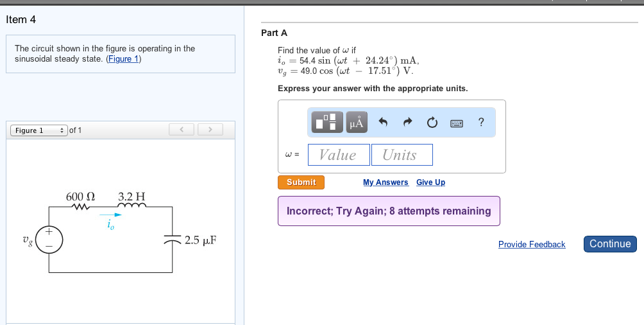644x325 pixels.
Task: Open the templates fraction tool
Action: pyautogui.click(x=327, y=122)
